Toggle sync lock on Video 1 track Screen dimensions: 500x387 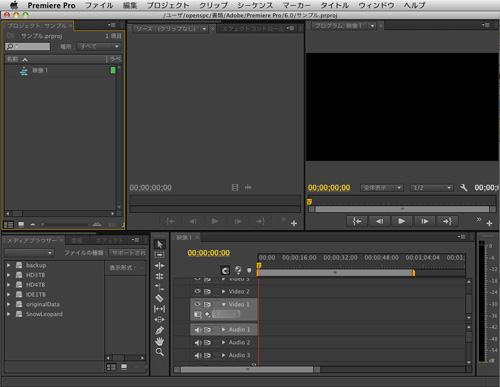[x=207, y=304]
